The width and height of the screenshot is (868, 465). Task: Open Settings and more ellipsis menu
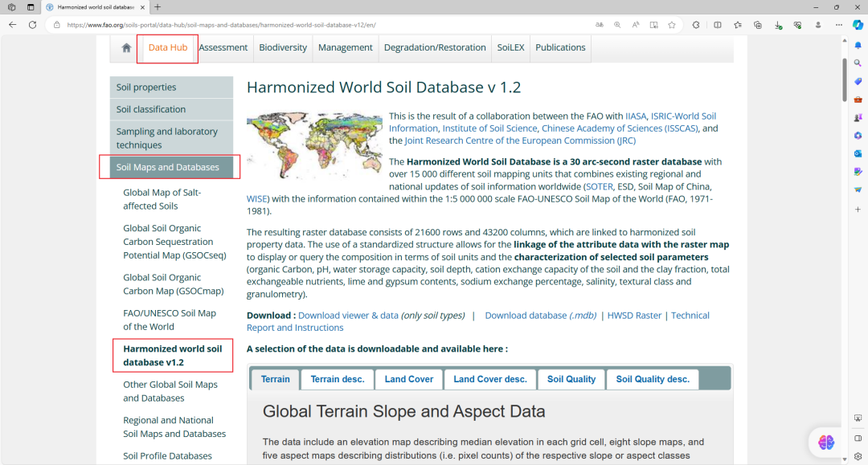coord(838,25)
